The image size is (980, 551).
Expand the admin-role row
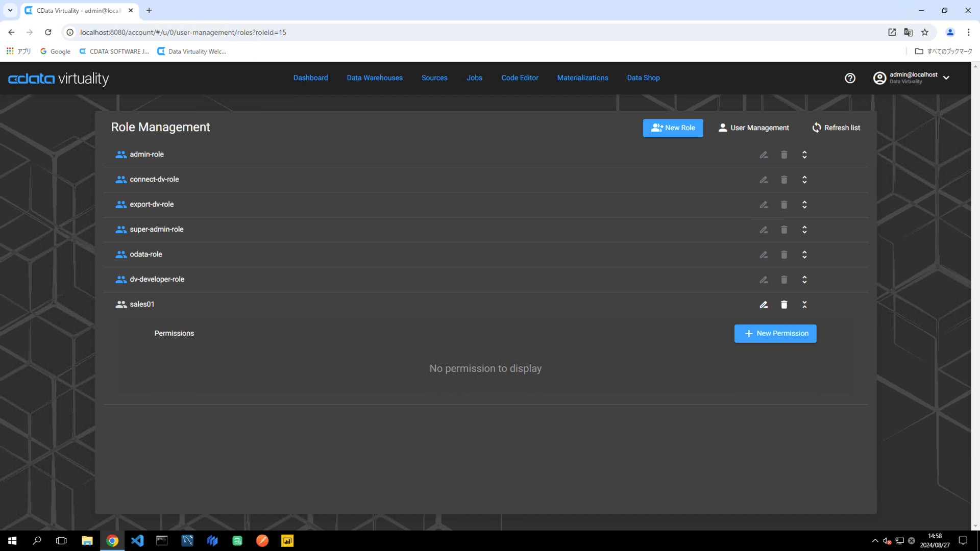pyautogui.click(x=804, y=155)
